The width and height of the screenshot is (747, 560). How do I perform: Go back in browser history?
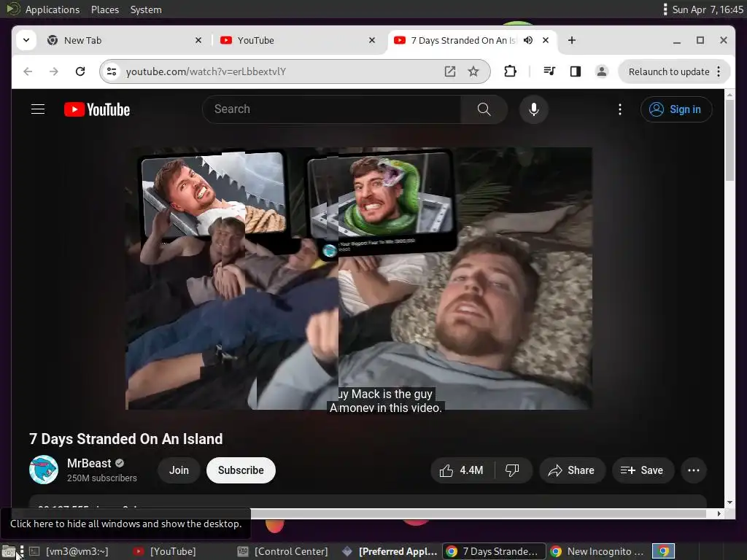click(x=28, y=71)
